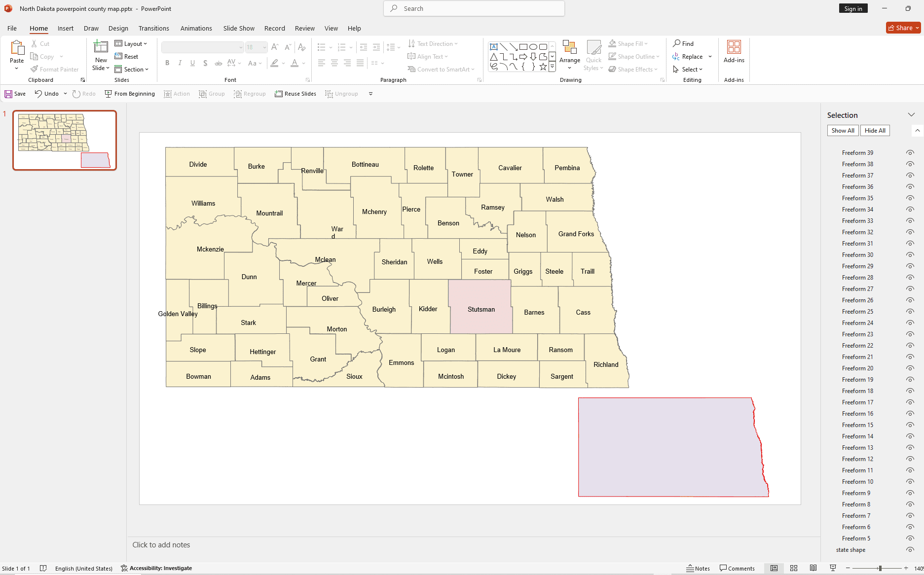Open the Transitions tab
This screenshot has height=575, width=924.
[x=154, y=28]
